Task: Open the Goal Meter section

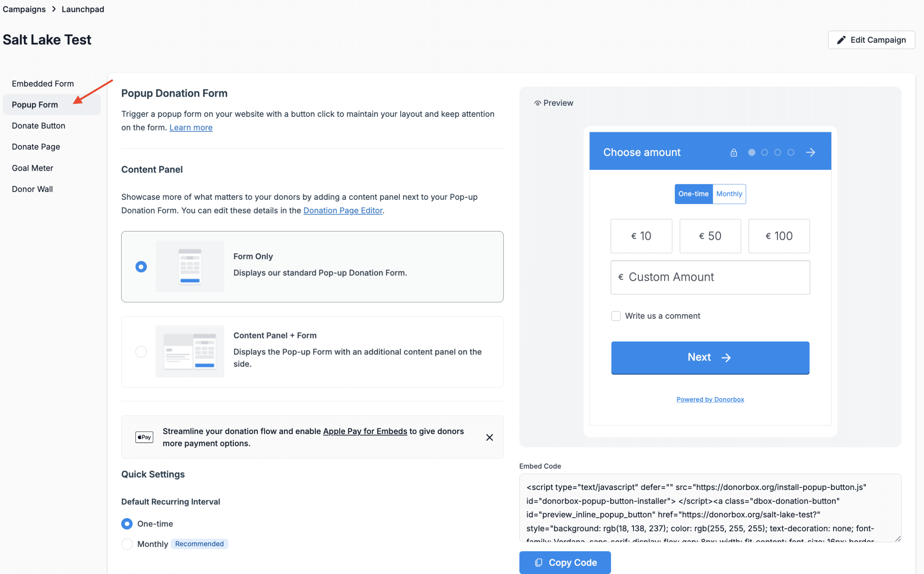Action: (32, 168)
